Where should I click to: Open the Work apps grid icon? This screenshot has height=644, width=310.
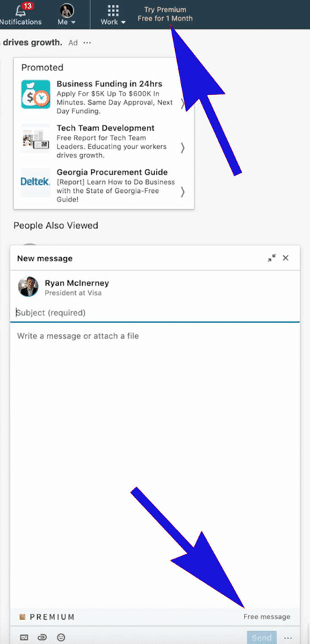[x=113, y=10]
